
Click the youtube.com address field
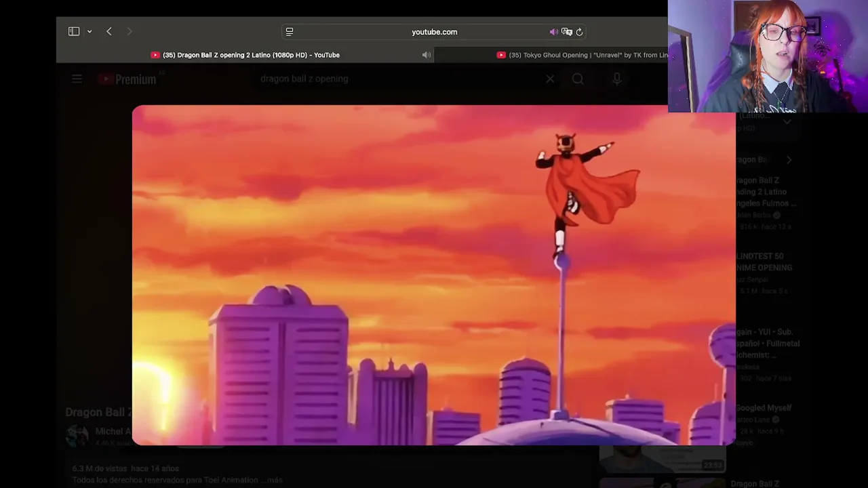click(434, 32)
